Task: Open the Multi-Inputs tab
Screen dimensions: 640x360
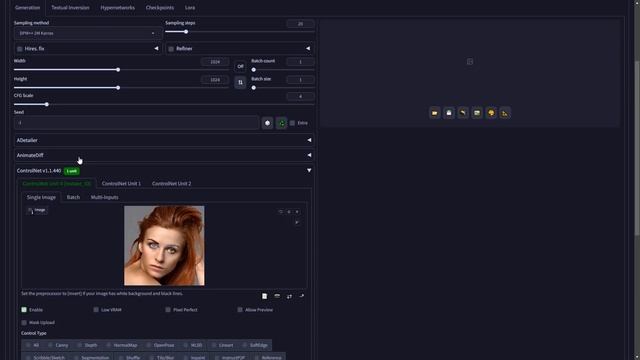Action: pyautogui.click(x=104, y=197)
